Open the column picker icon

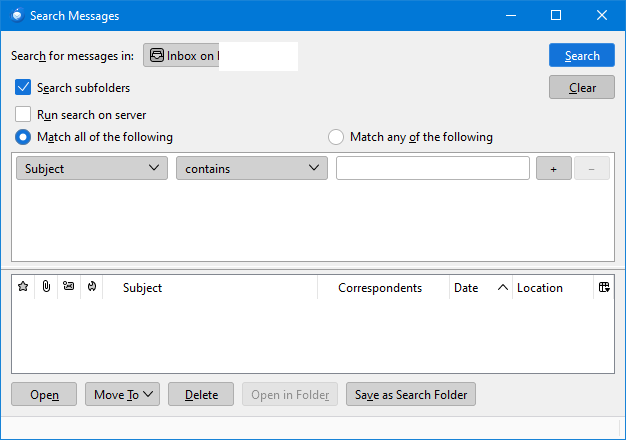click(603, 287)
